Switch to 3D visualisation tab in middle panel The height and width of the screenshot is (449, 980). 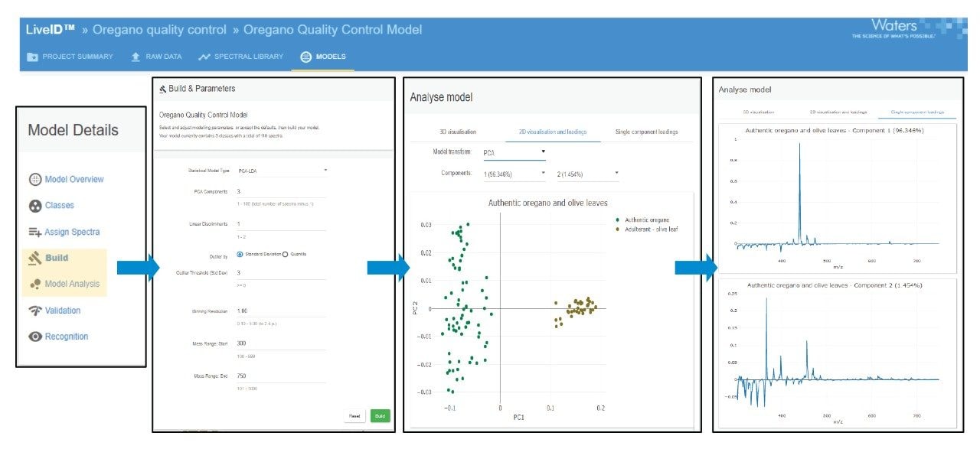pyautogui.click(x=458, y=132)
